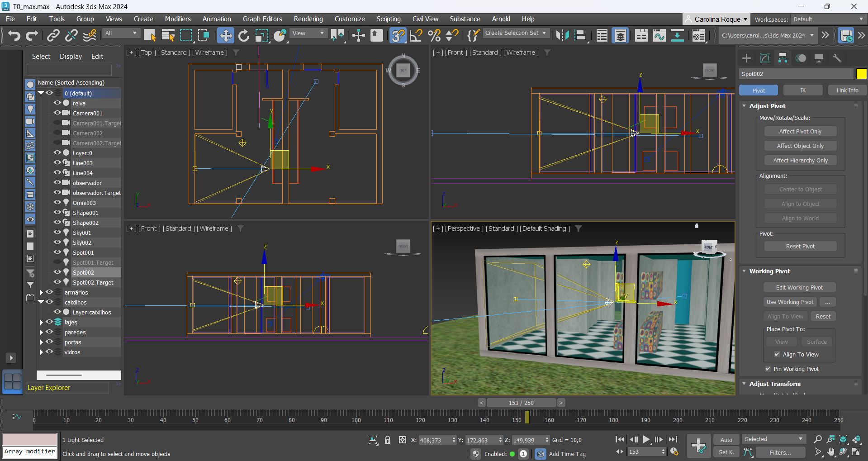
Task: Uncheck the Align To View checkbox
Action: [777, 355]
